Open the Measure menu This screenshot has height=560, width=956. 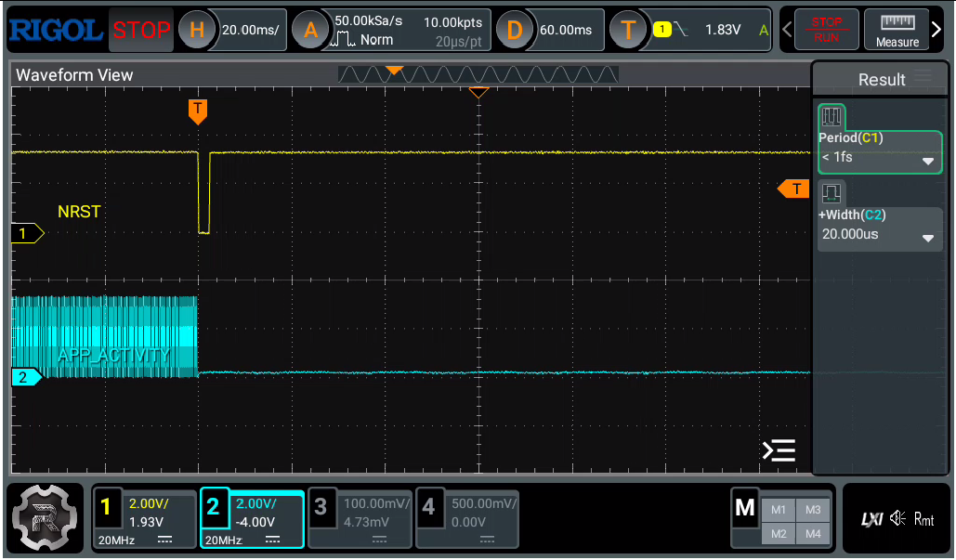(897, 29)
